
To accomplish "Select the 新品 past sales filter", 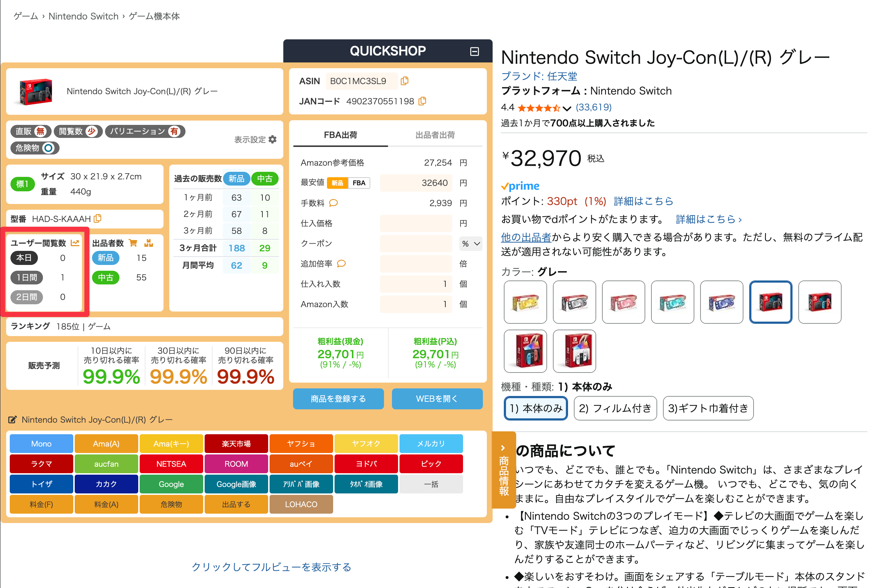I will (236, 179).
